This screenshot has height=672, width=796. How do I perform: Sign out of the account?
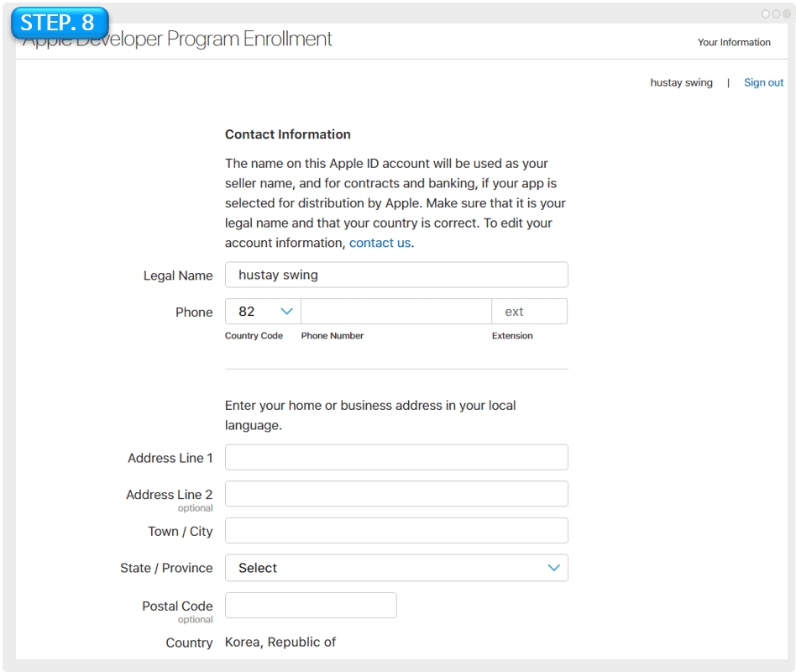pyautogui.click(x=763, y=82)
